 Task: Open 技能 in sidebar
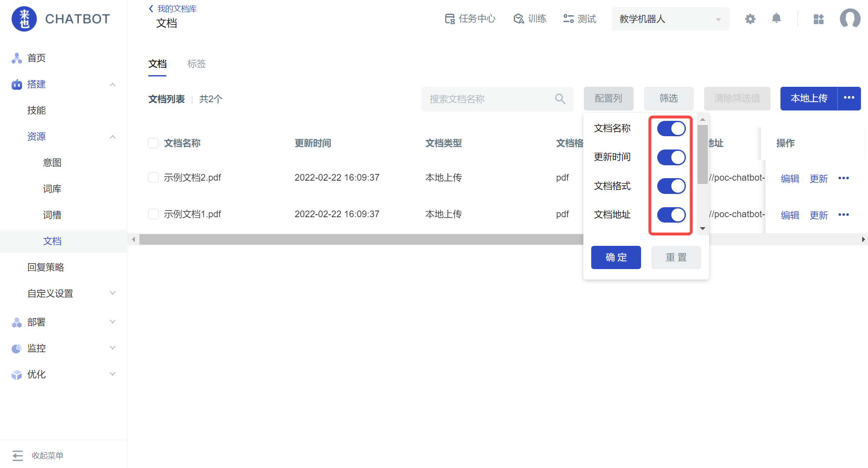tap(37, 110)
